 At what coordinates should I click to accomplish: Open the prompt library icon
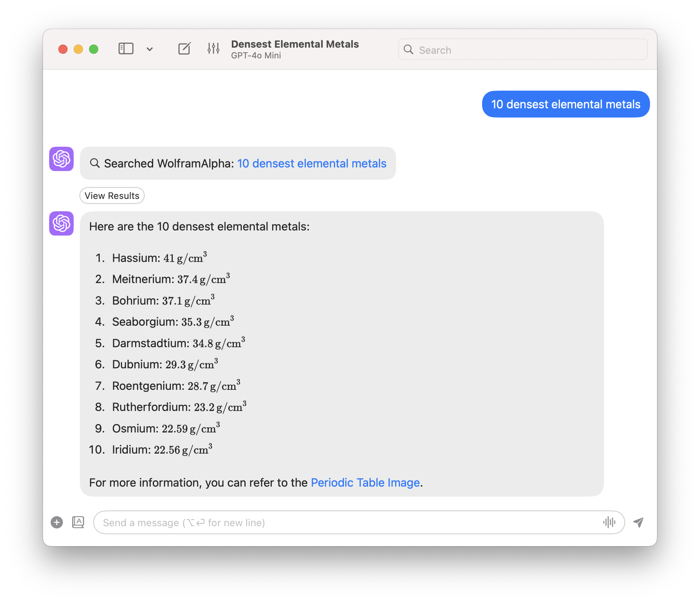pos(78,522)
